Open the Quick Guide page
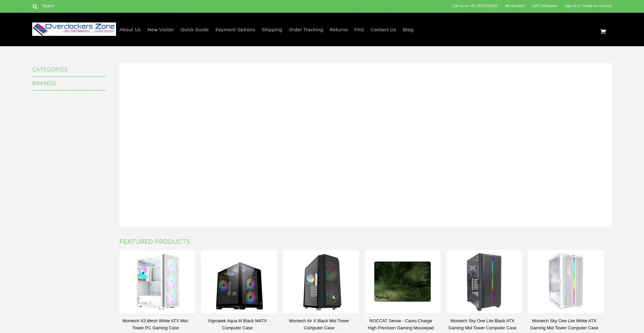The height and width of the screenshot is (333, 644). pyautogui.click(x=195, y=30)
